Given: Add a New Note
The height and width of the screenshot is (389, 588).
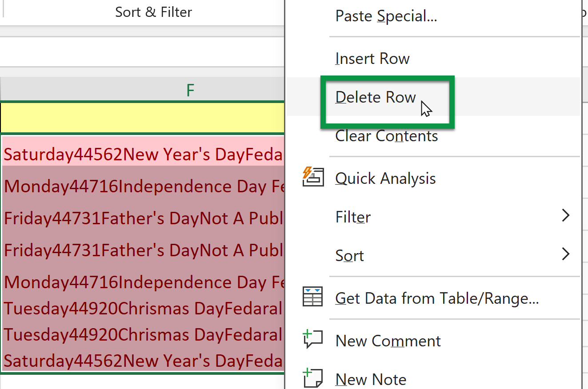Looking at the screenshot, I should click(x=371, y=379).
